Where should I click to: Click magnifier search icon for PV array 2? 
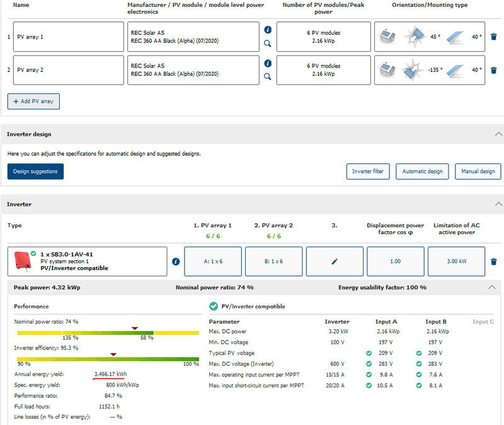[x=268, y=77]
